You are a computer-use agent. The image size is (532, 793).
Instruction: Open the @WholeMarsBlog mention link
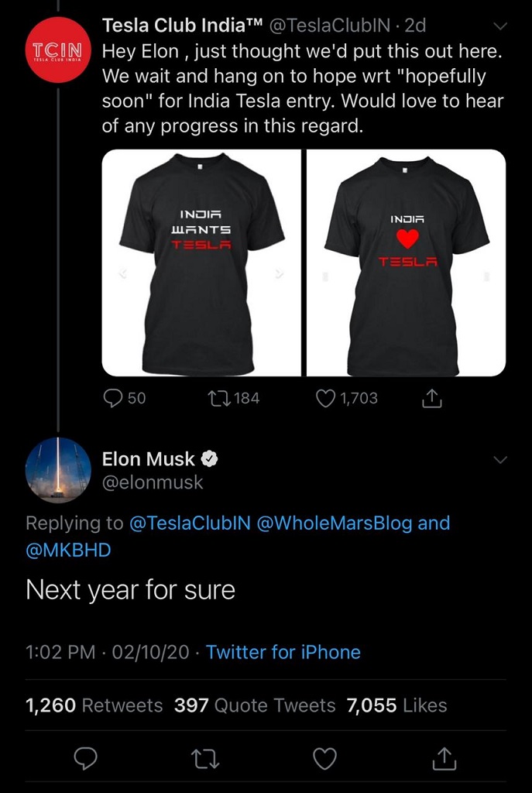pos(335,523)
